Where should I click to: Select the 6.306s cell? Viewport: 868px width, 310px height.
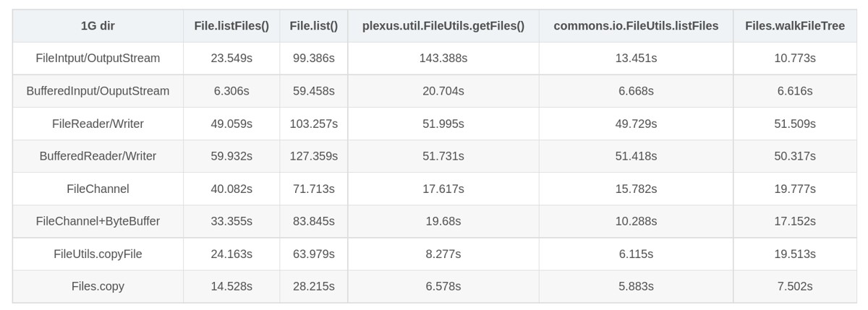pos(231,91)
